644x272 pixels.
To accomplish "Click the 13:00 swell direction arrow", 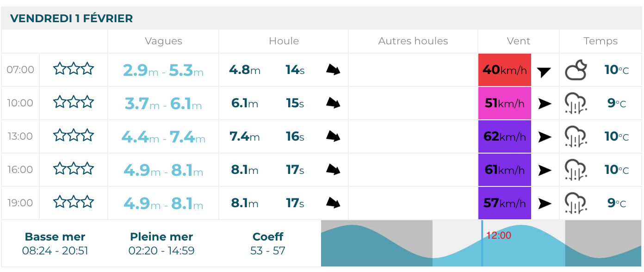I will pyautogui.click(x=333, y=136).
